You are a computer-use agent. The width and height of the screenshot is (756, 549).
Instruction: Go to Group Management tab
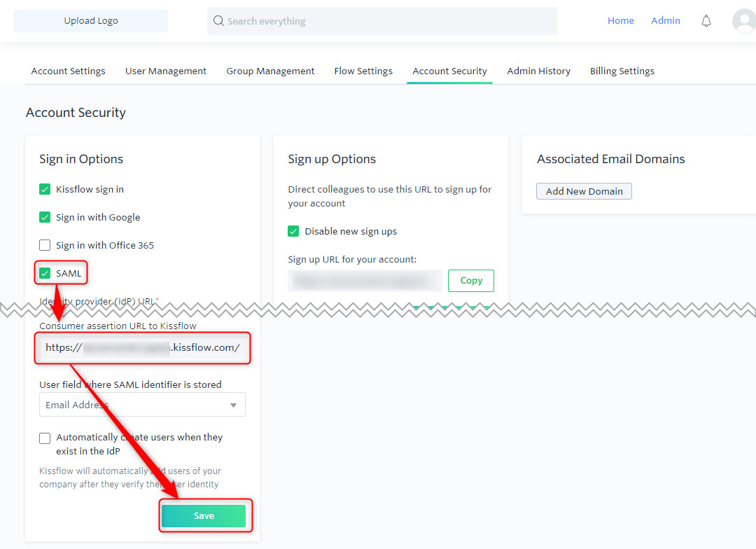click(270, 71)
